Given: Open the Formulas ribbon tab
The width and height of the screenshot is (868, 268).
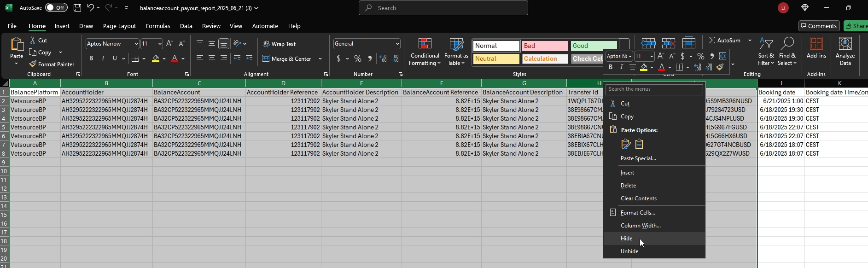Looking at the screenshot, I should point(158,26).
